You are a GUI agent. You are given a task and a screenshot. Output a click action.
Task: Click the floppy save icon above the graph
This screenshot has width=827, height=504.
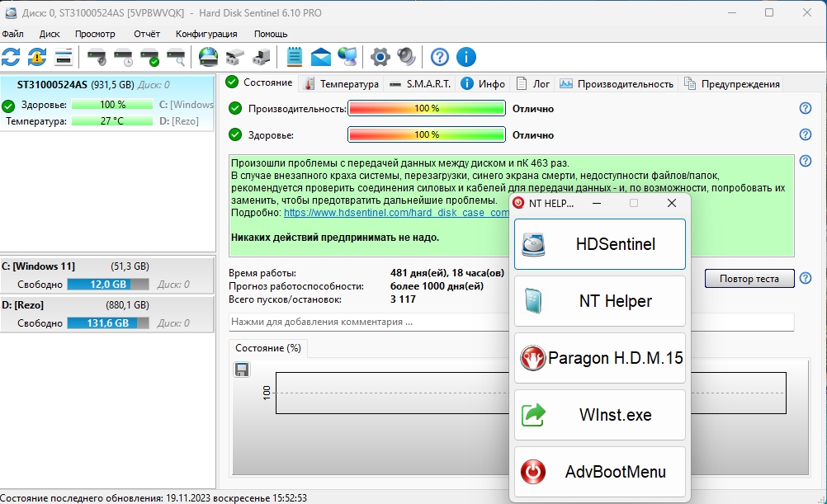coord(242,370)
